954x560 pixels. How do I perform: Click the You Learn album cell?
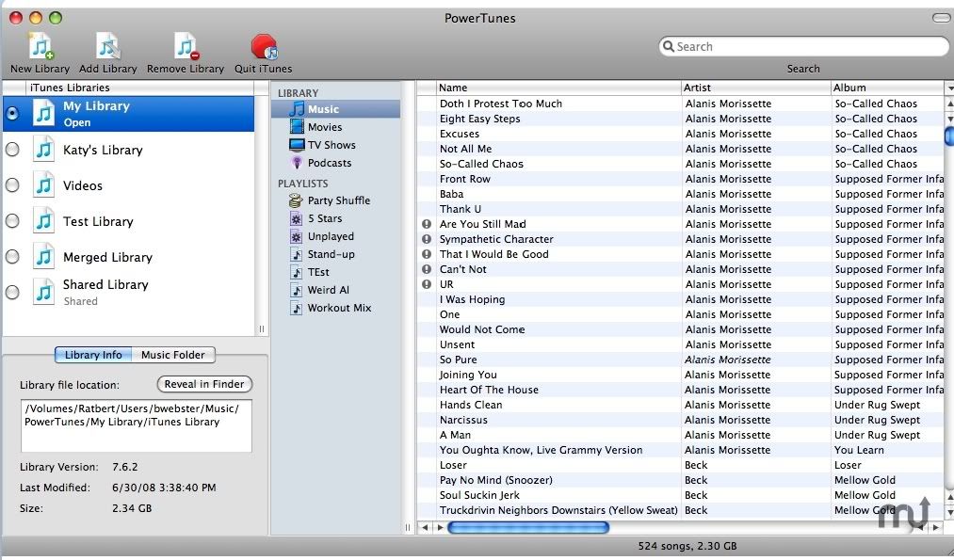pyautogui.click(x=859, y=450)
